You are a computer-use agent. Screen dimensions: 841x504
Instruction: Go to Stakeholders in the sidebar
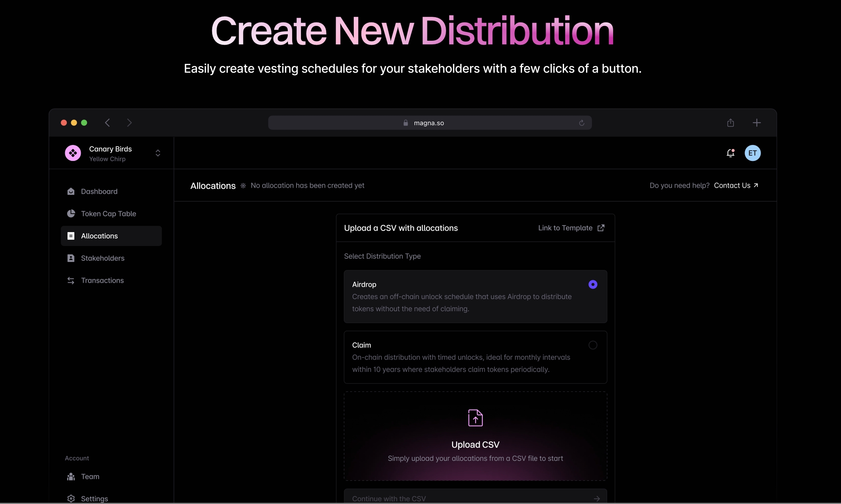[x=102, y=258]
